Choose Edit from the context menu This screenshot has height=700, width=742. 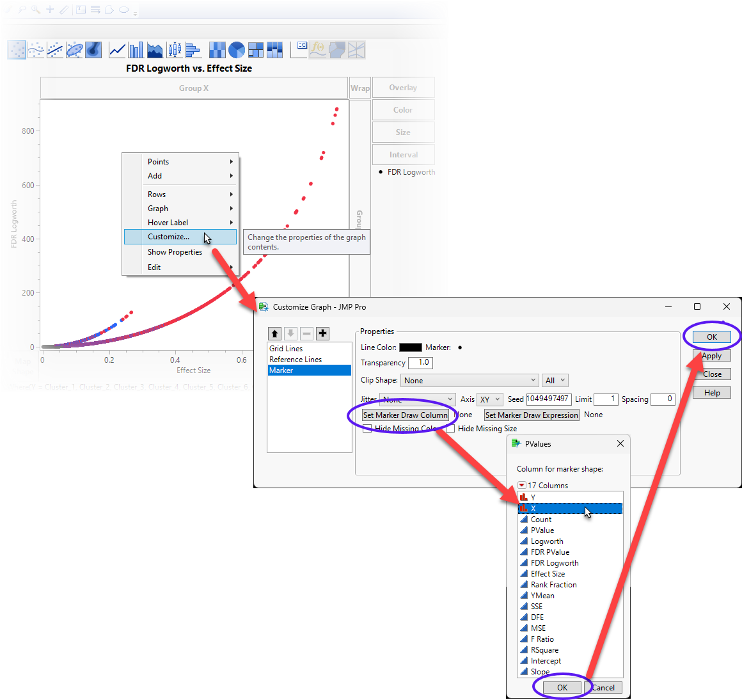coord(180,267)
